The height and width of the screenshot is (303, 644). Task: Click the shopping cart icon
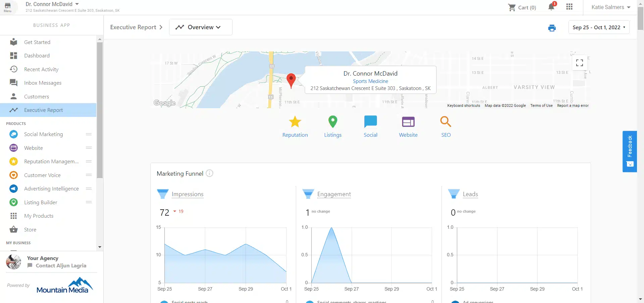click(512, 7)
